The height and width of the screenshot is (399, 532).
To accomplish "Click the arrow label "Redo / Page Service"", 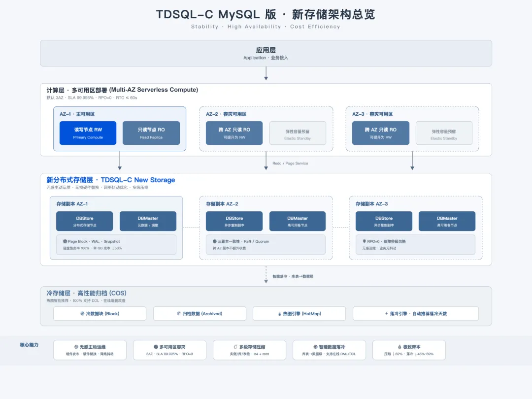I will [x=290, y=163].
